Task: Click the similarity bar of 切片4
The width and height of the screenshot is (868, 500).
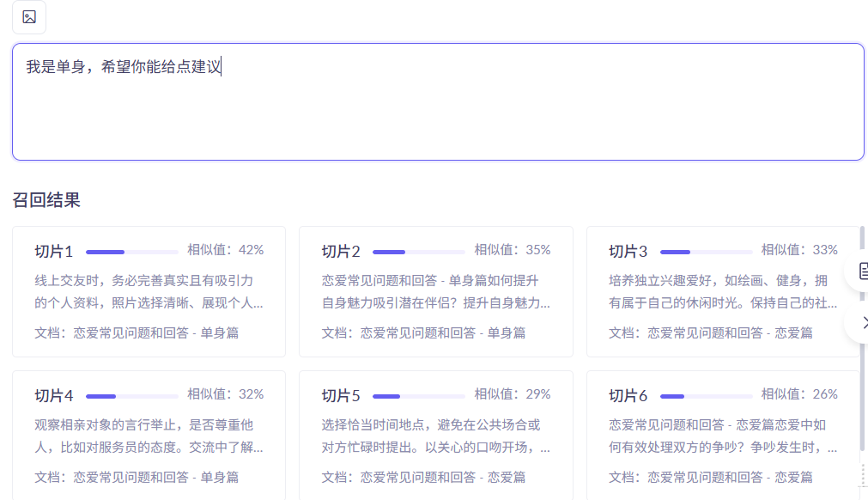Action: (x=131, y=396)
